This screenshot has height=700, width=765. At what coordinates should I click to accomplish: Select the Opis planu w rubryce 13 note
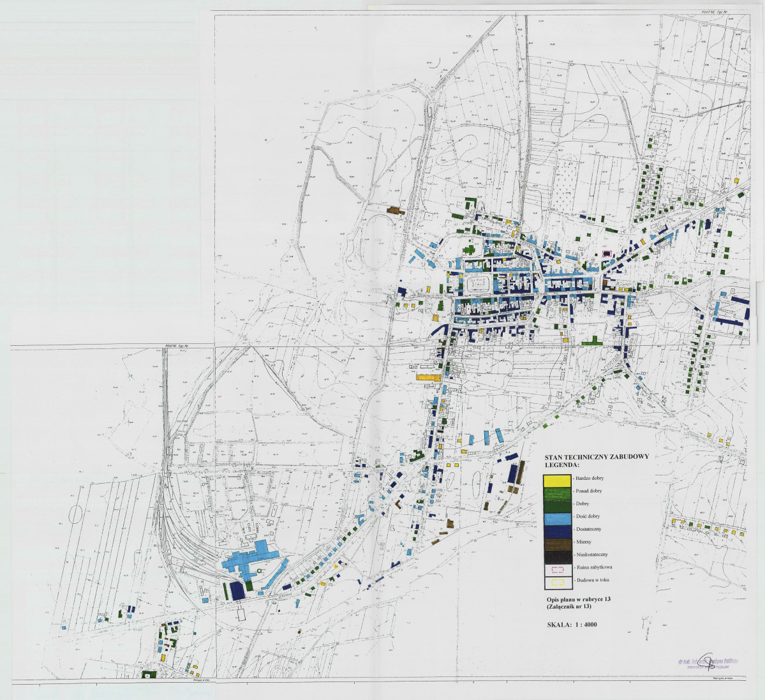pyautogui.click(x=579, y=599)
